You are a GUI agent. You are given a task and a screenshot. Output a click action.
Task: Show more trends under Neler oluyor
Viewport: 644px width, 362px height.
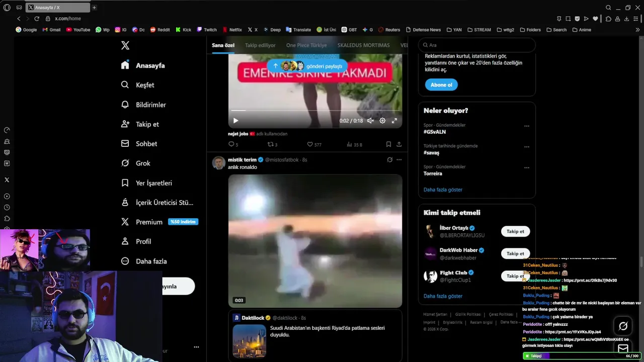click(x=443, y=190)
